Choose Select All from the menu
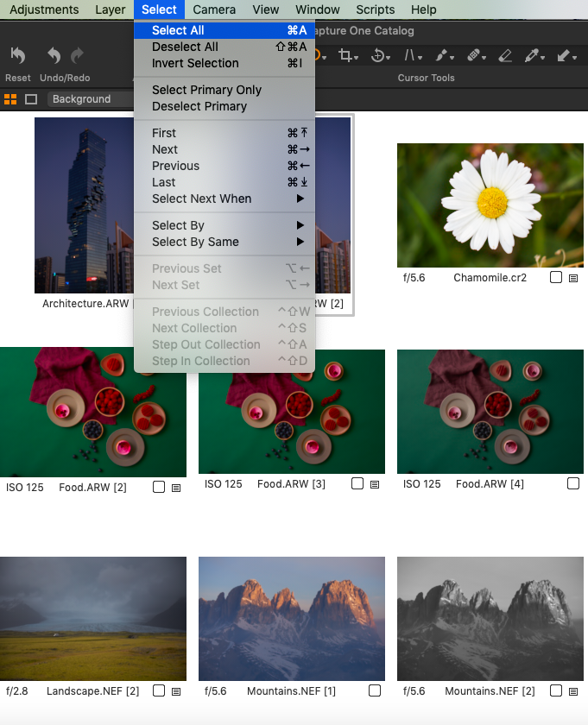The height and width of the screenshot is (725, 588). pyautogui.click(x=224, y=30)
